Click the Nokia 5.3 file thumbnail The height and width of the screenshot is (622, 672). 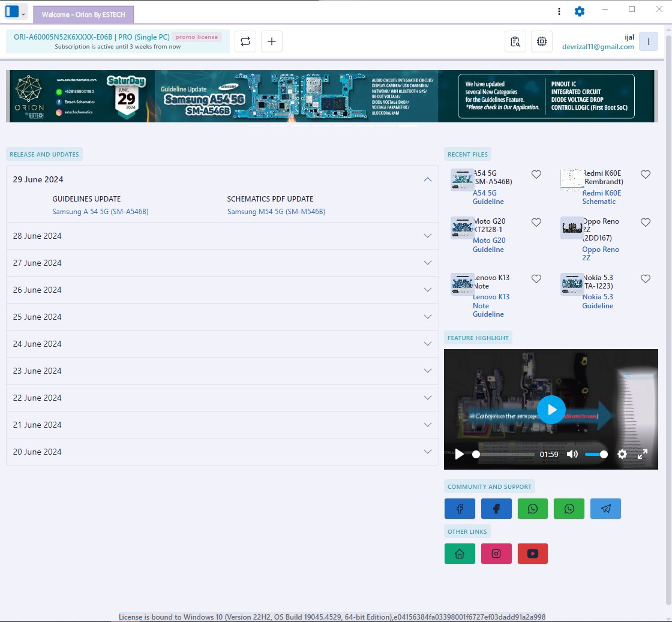[x=572, y=284]
